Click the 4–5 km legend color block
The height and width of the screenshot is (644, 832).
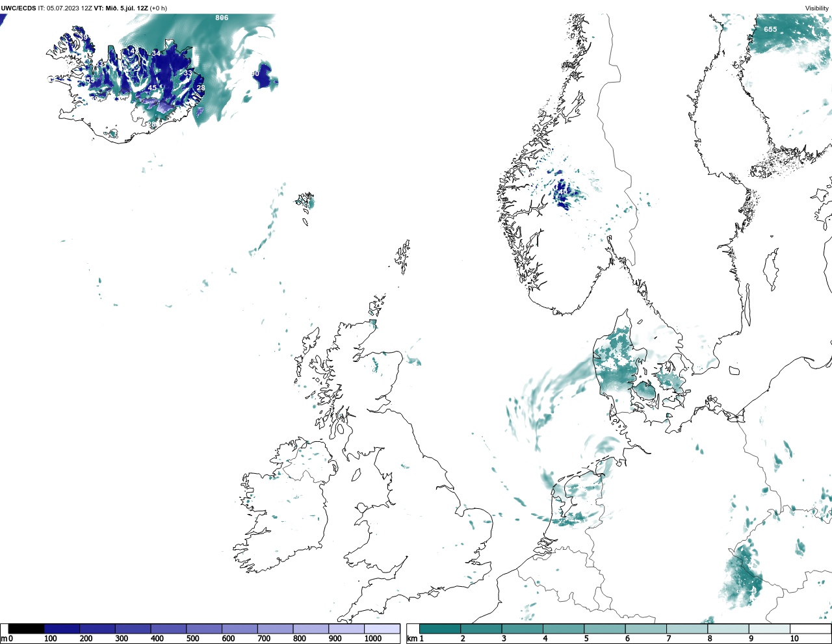point(564,628)
